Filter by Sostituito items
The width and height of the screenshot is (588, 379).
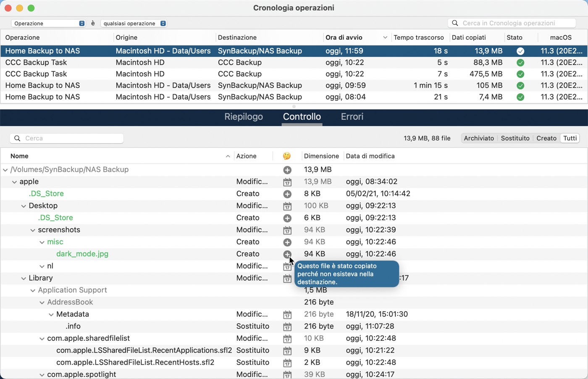[x=515, y=138]
